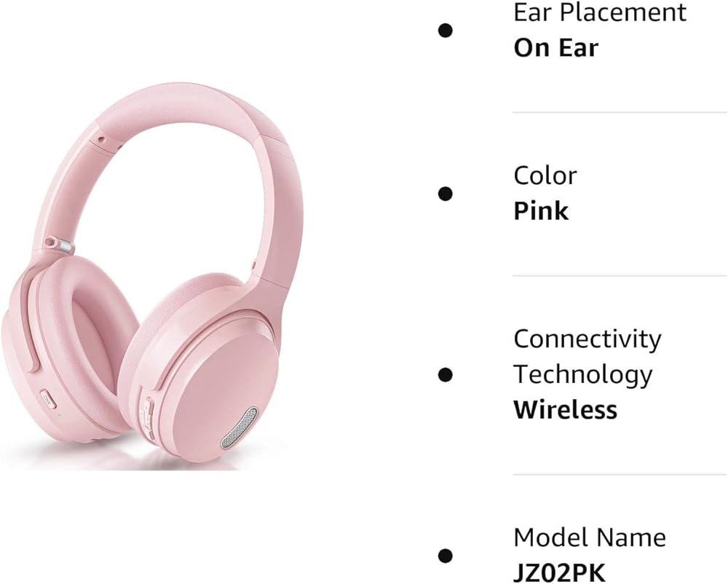Click the pink headphones product image
Screen dimensions: 728x584
[153, 274]
